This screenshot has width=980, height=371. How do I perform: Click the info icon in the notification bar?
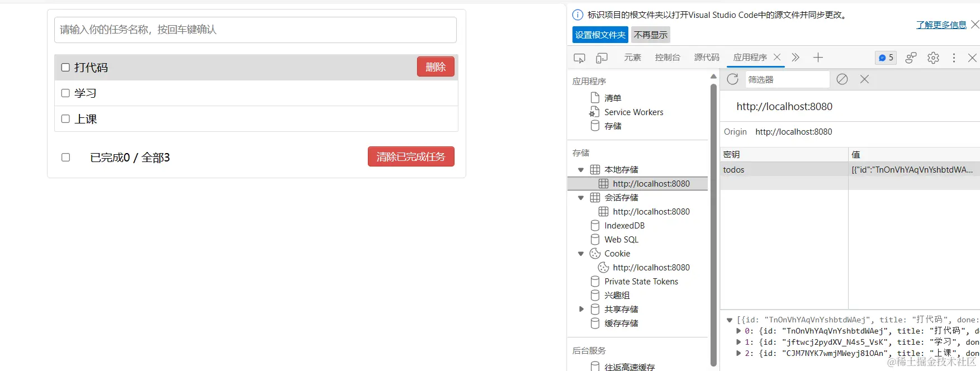click(x=577, y=15)
